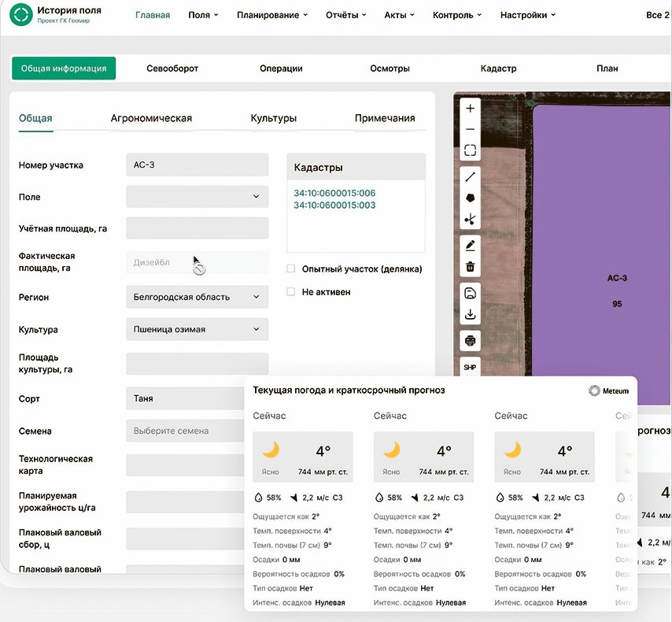The width and height of the screenshot is (672, 622).
Task: Download the map data
Action: pos(470,314)
